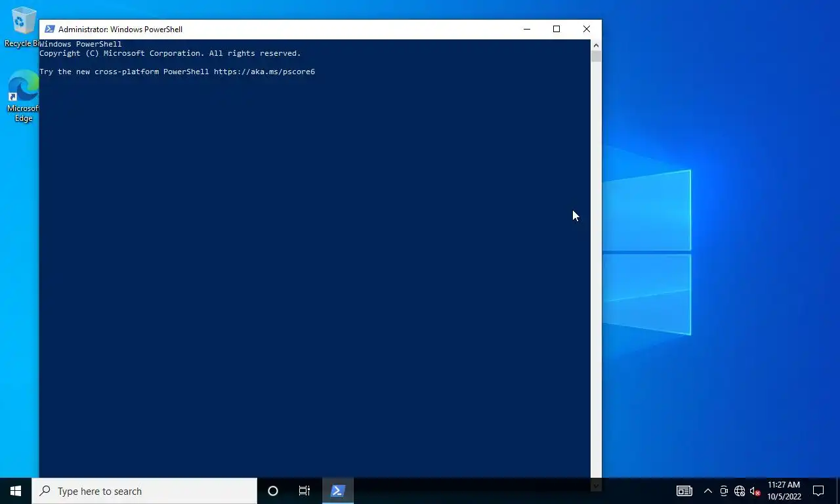Open the Action Center notifications icon

coord(818,491)
